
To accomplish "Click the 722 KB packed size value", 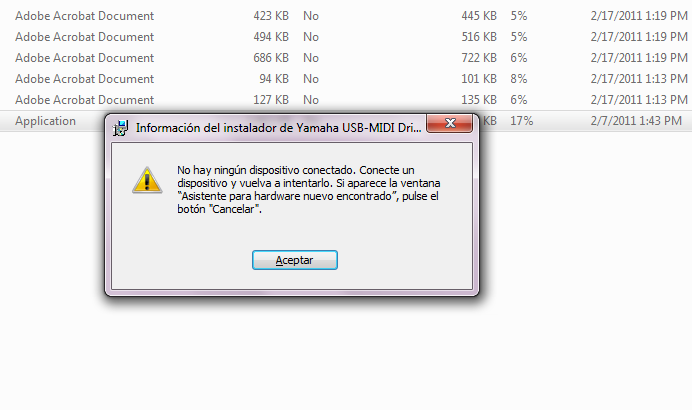I will [x=479, y=58].
